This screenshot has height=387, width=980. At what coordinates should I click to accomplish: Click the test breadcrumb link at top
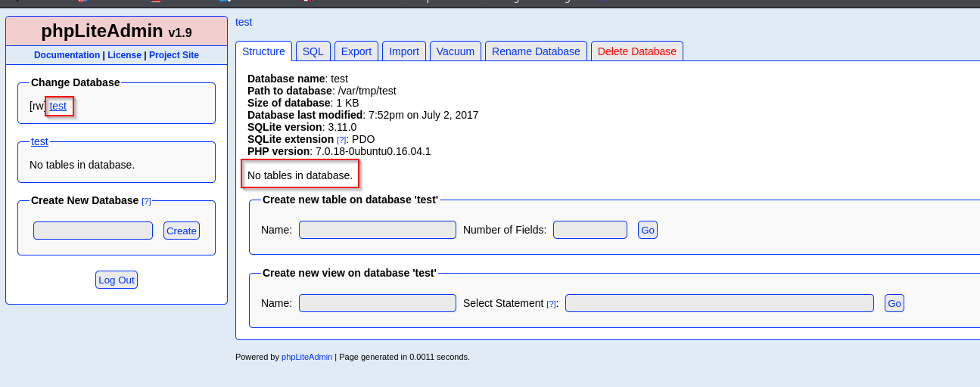[244, 22]
